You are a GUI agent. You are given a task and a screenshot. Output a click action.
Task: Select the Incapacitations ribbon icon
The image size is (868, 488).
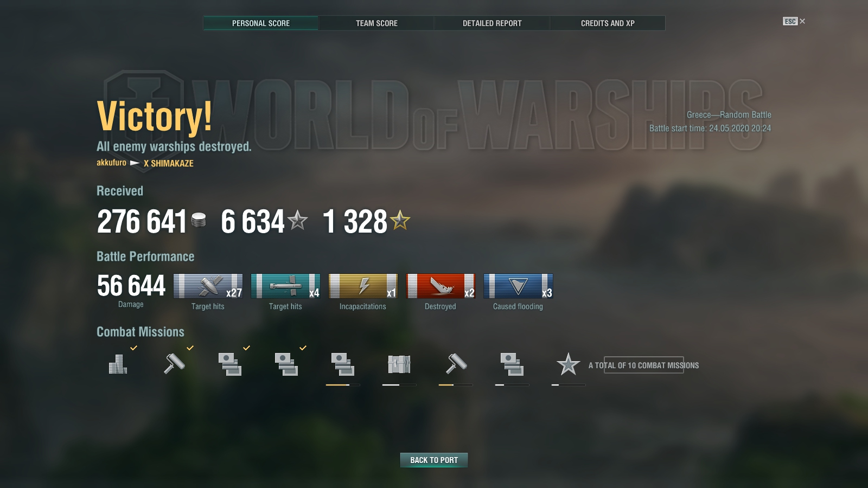click(x=363, y=286)
